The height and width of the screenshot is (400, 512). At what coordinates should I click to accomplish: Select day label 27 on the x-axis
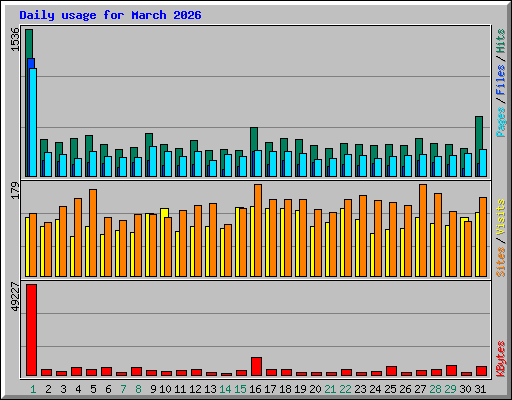420,389
